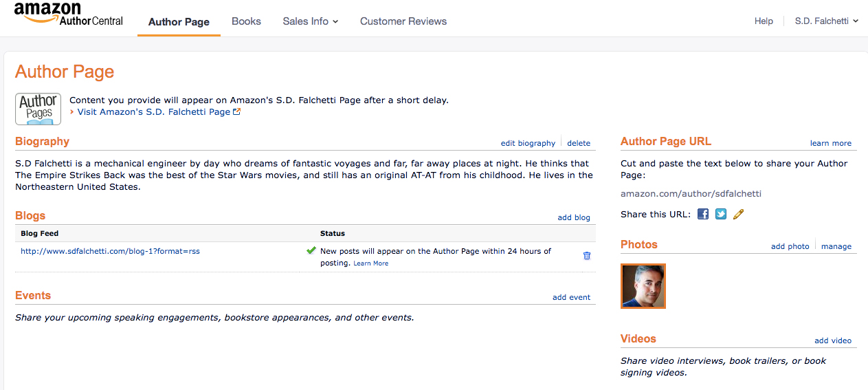This screenshot has height=390, width=868.
Task: Click add video link
Action: [833, 340]
